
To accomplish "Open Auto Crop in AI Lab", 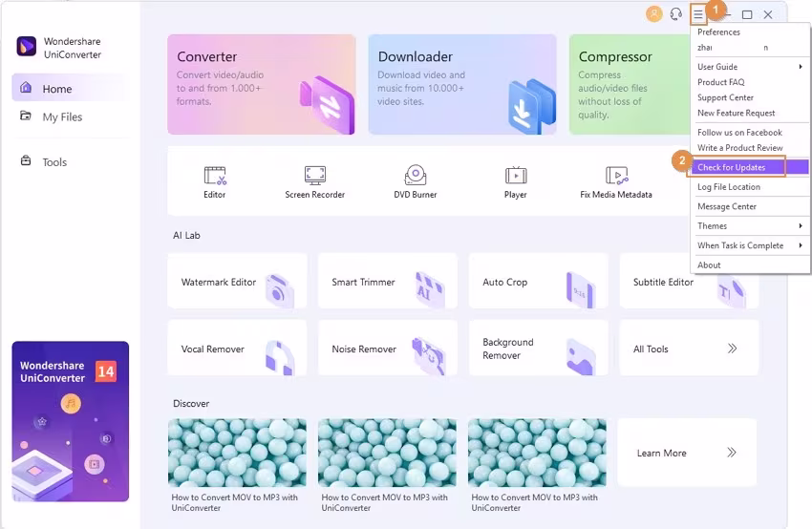I will click(x=539, y=281).
